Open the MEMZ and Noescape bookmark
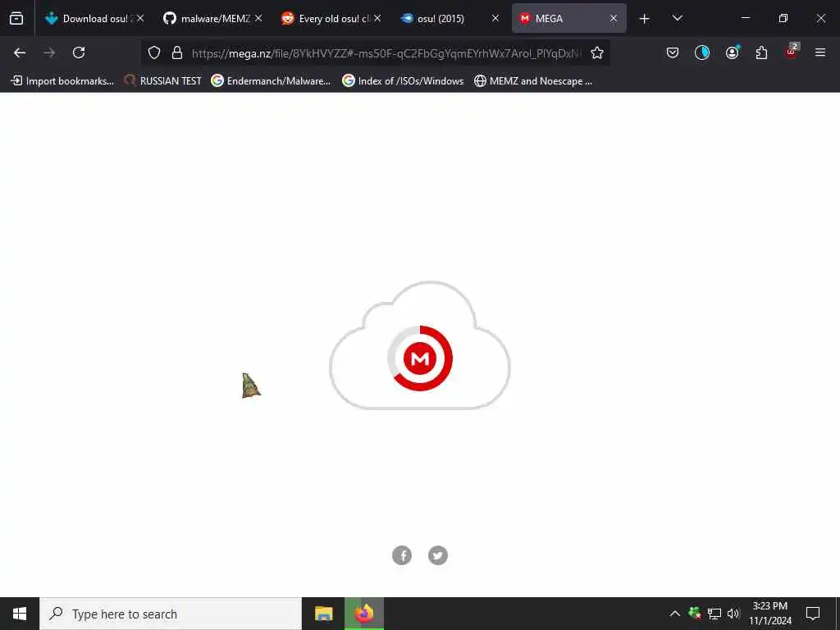This screenshot has width=840, height=630. [533, 81]
